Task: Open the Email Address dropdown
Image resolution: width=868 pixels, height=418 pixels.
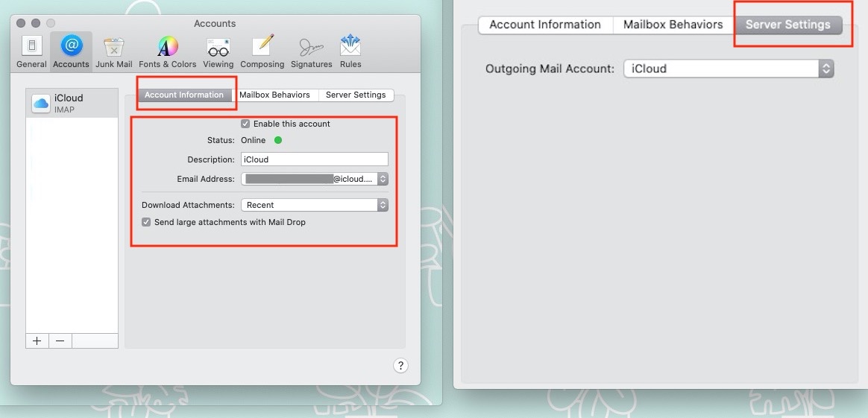Action: (315, 179)
